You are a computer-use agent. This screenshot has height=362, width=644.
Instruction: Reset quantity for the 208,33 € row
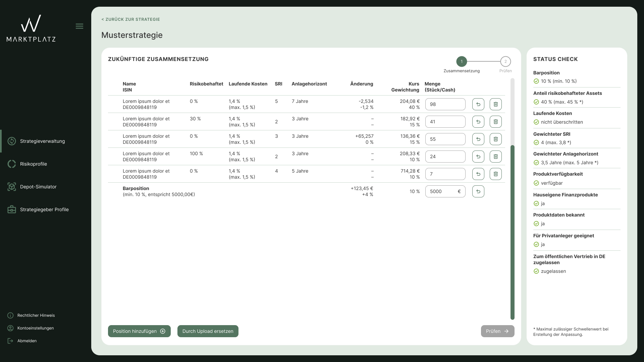478,157
